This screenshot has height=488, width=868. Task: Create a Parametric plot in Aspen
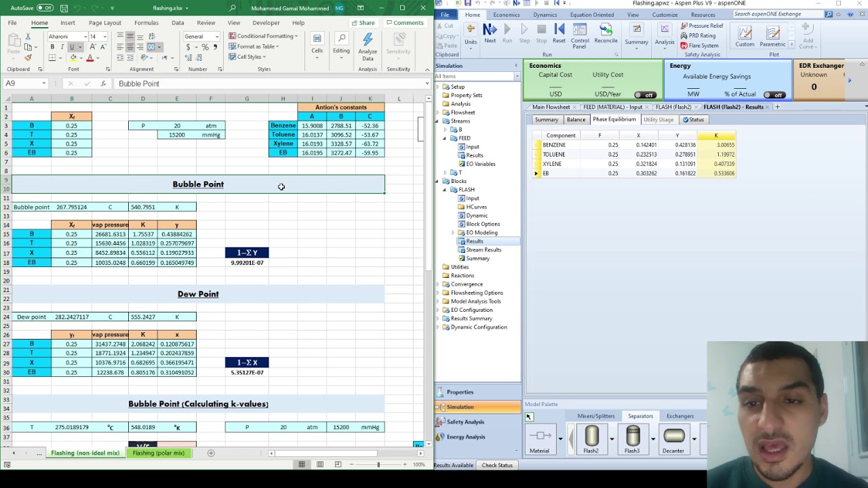tap(772, 36)
